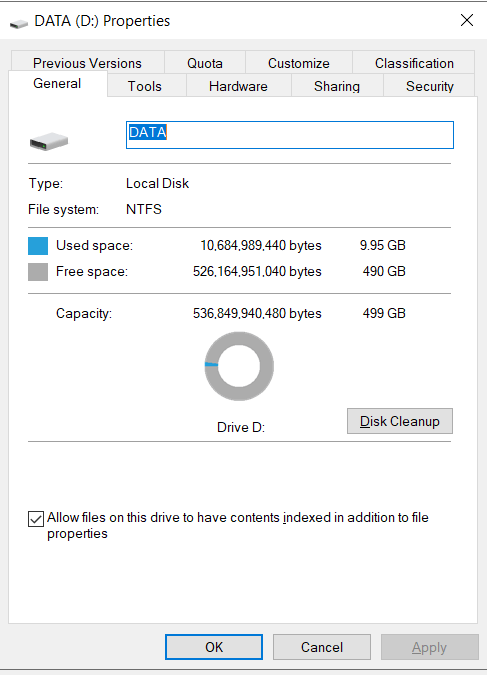Click '10,684,989,440 bytes' used value
The height and width of the screenshot is (675, 487).
[261, 245]
